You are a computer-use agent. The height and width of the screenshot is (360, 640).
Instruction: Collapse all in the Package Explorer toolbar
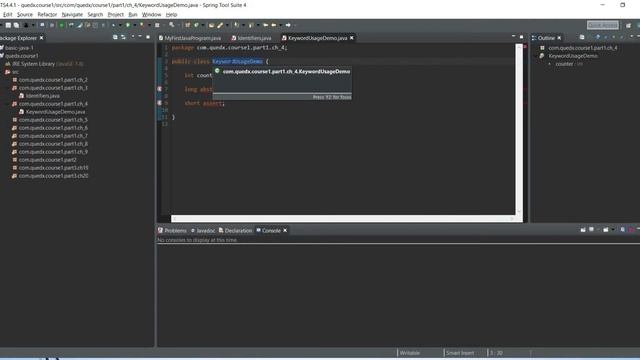(x=115, y=38)
